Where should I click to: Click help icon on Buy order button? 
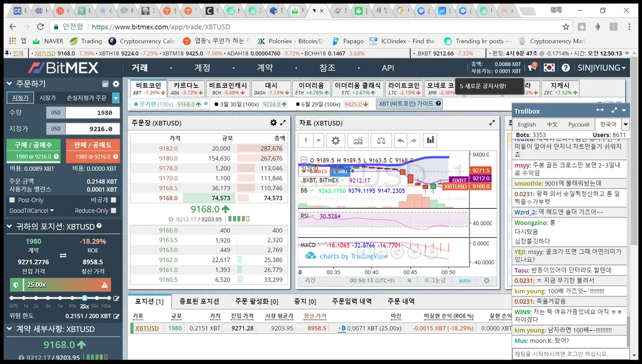click(x=56, y=157)
